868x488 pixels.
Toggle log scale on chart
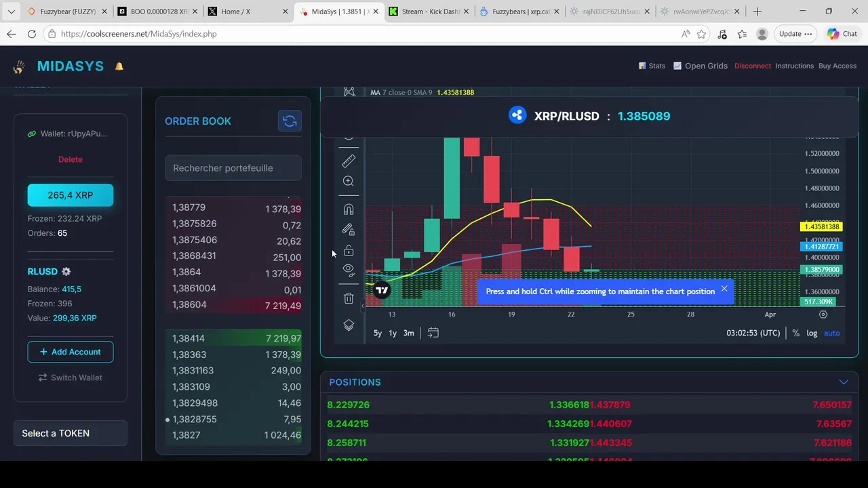coord(812,333)
